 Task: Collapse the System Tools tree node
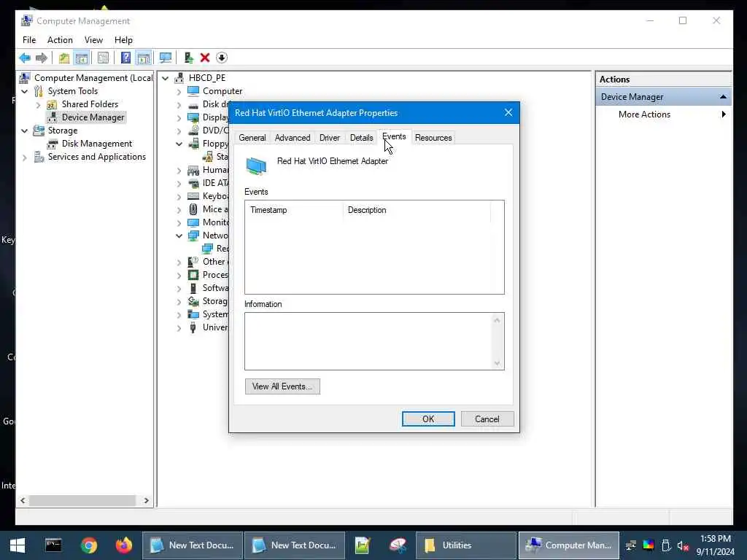pos(25,91)
